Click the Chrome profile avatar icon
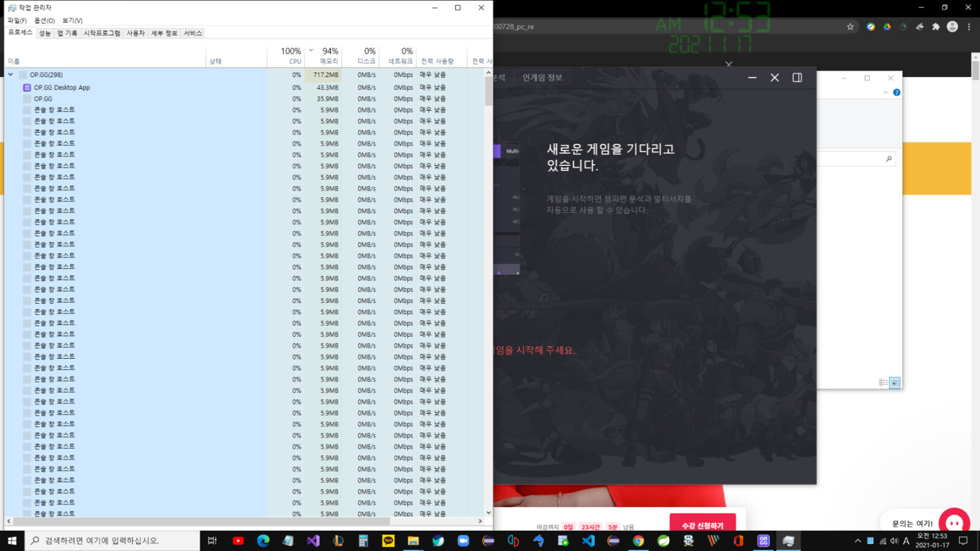This screenshot has height=551, width=980. [x=952, y=27]
